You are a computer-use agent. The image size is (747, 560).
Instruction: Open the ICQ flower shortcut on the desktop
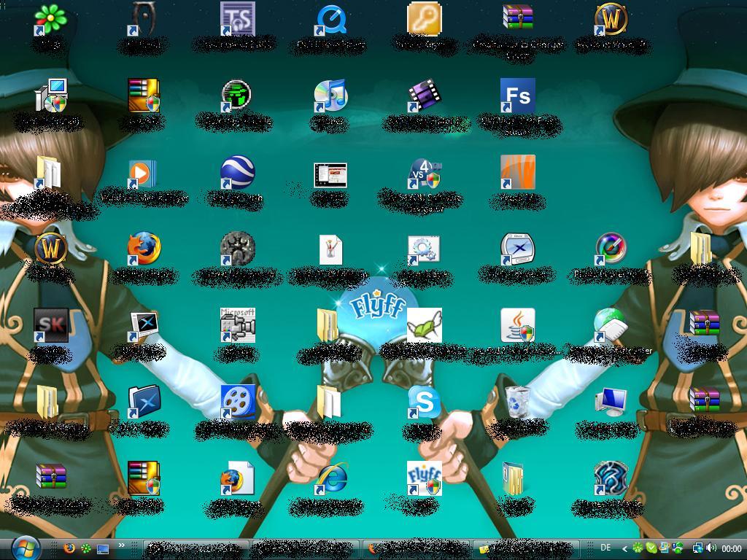(x=50, y=19)
